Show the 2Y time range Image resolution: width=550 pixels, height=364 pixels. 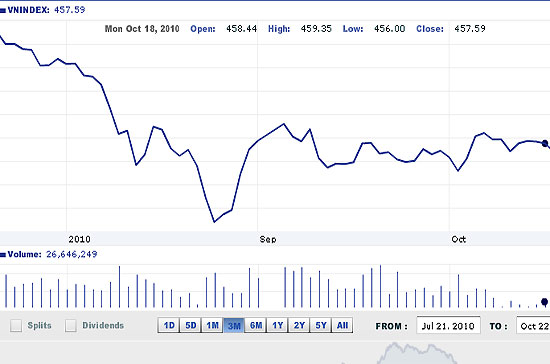[299, 325]
